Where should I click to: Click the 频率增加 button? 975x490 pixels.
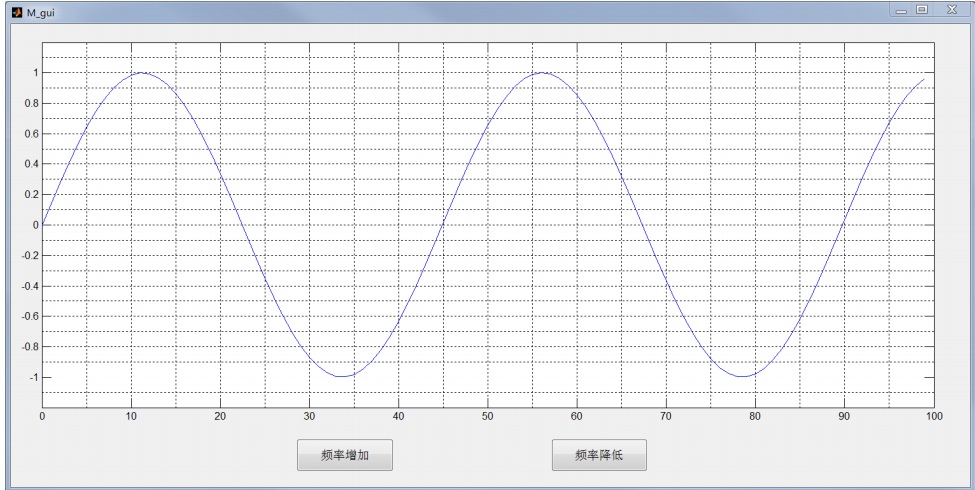pyautogui.click(x=344, y=455)
